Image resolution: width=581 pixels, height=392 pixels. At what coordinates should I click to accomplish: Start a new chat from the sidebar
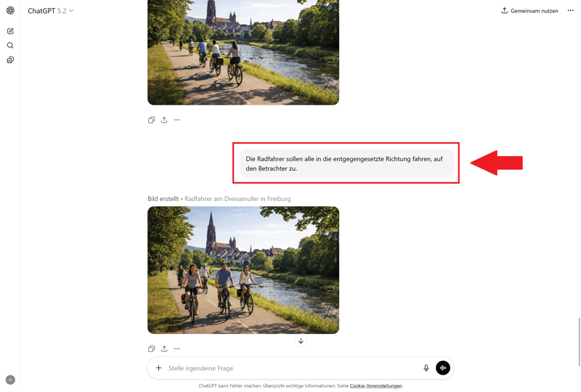pos(10,31)
